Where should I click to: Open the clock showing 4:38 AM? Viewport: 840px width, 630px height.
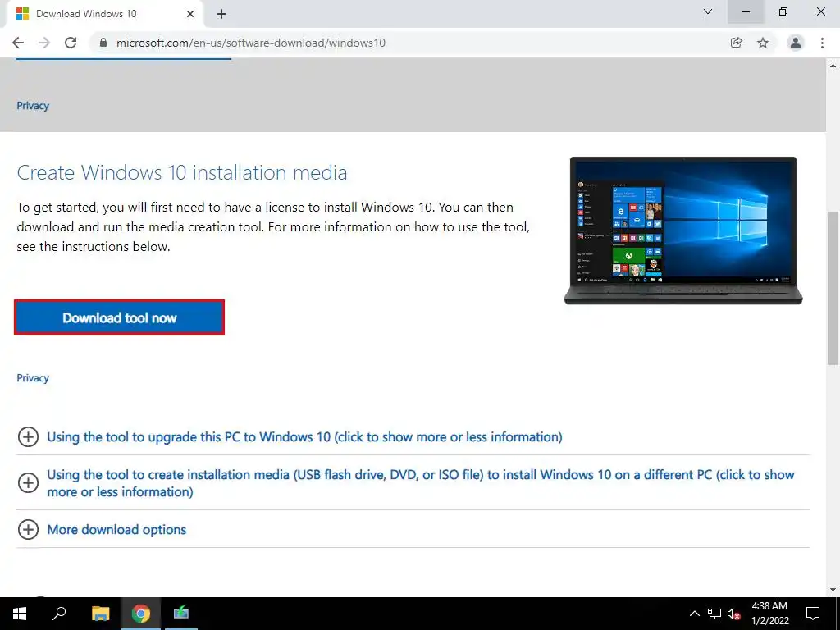click(769, 614)
